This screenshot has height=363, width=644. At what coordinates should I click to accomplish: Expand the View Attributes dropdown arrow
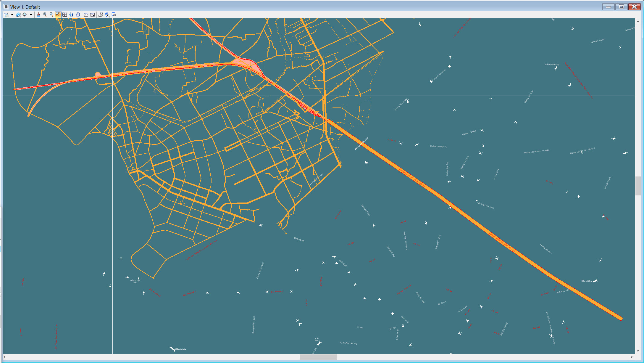pyautogui.click(x=12, y=15)
